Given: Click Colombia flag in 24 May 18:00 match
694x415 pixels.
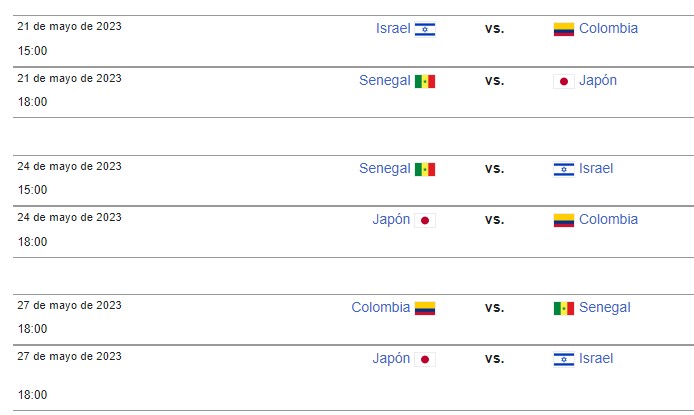Looking at the screenshot, I should point(564,220).
